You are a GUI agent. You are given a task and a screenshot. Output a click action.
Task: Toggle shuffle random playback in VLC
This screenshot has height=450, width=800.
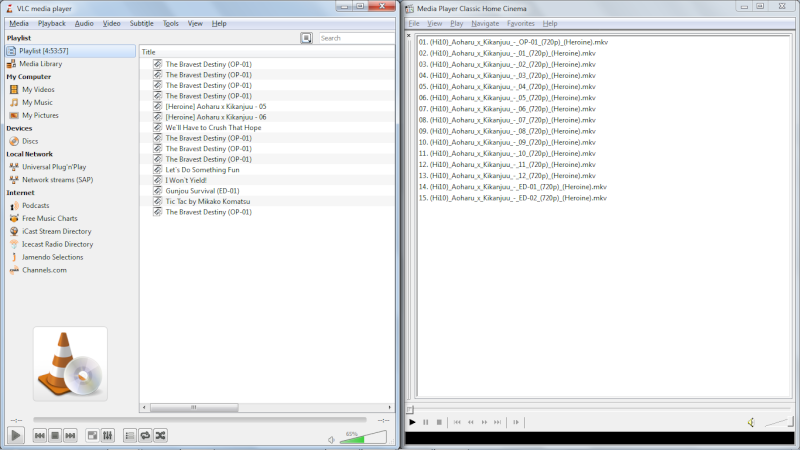point(160,435)
